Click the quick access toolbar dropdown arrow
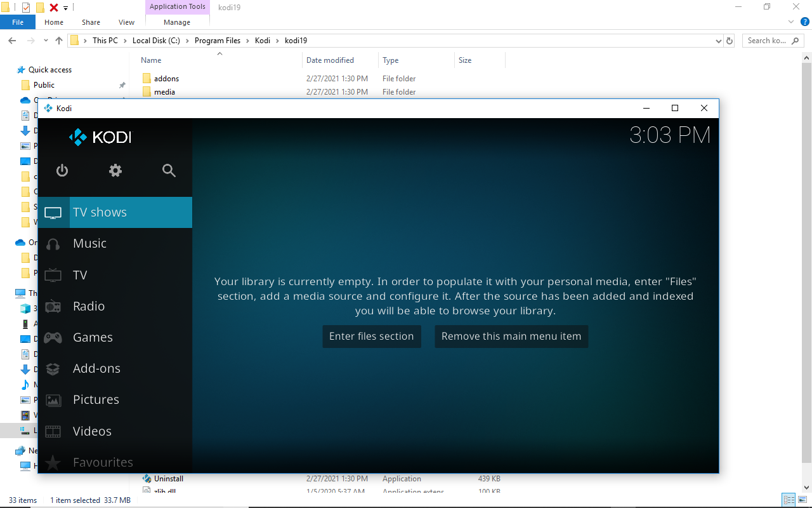Screen dimensions: 812x508 pos(65,8)
